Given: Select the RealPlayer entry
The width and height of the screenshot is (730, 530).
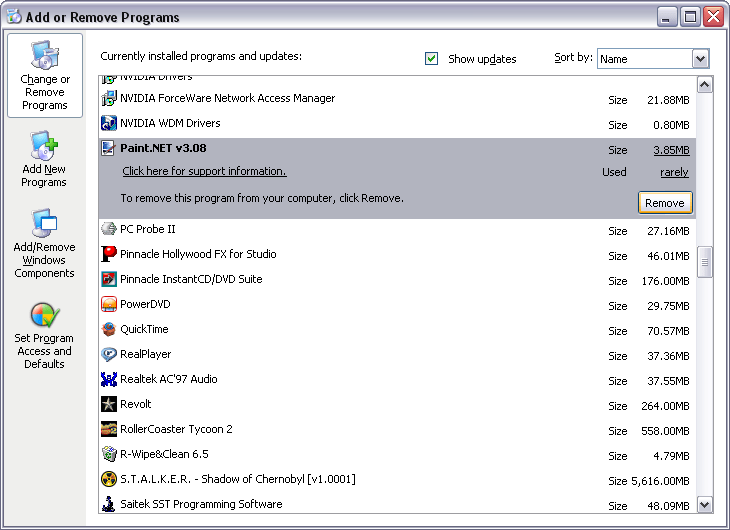Looking at the screenshot, I should [397, 355].
